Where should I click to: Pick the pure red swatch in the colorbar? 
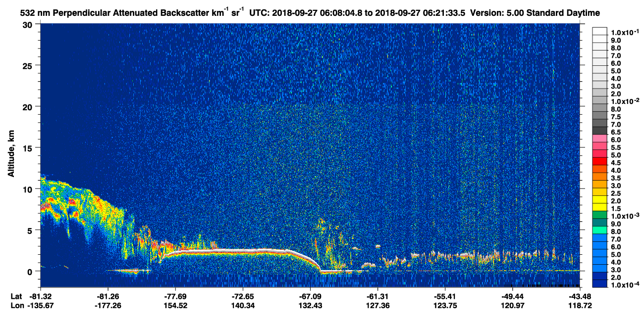click(600, 161)
